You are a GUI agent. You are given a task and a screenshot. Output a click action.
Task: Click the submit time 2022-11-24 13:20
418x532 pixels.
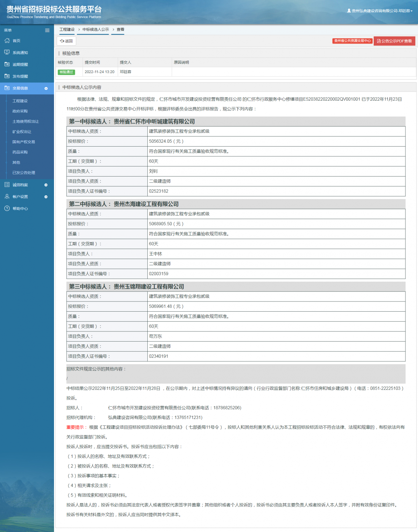pos(100,72)
